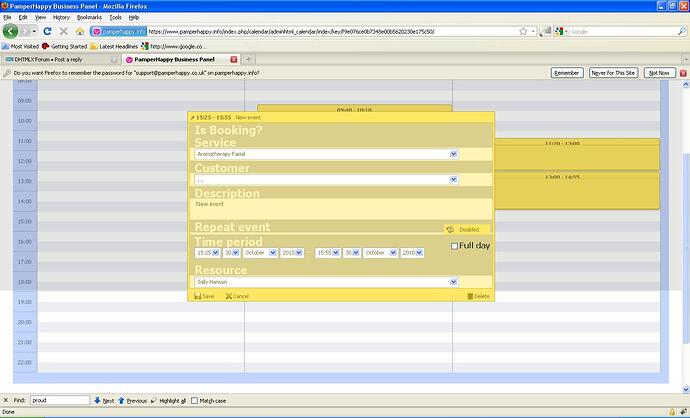Open the start year dropdown showing 2010
The height and width of the screenshot is (418, 690).
point(292,253)
